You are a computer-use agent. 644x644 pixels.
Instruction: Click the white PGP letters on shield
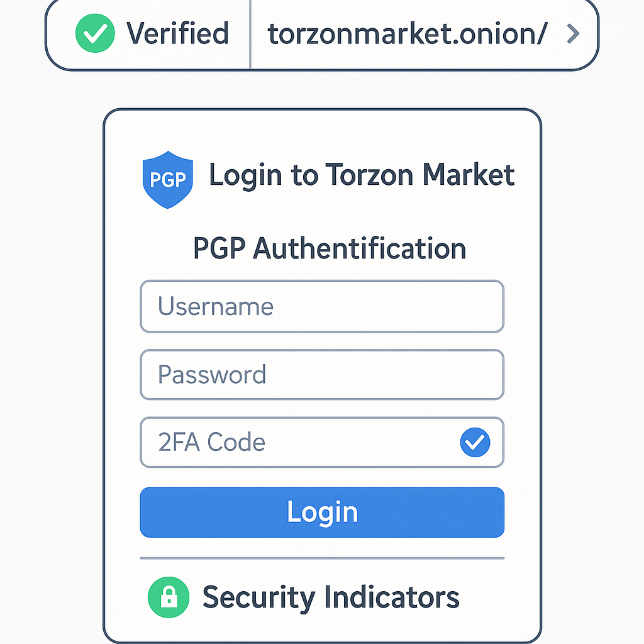click(168, 180)
